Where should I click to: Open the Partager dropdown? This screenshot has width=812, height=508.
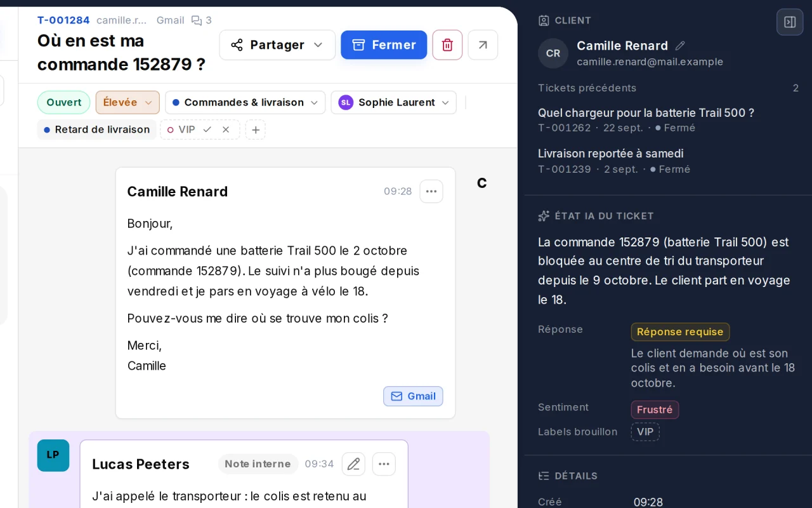pos(277,45)
